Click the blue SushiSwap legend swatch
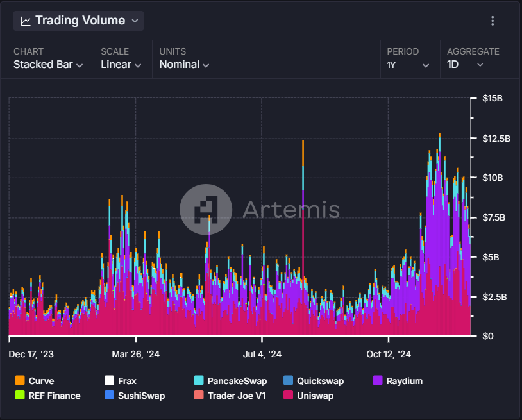The image size is (522, 420). [109, 395]
